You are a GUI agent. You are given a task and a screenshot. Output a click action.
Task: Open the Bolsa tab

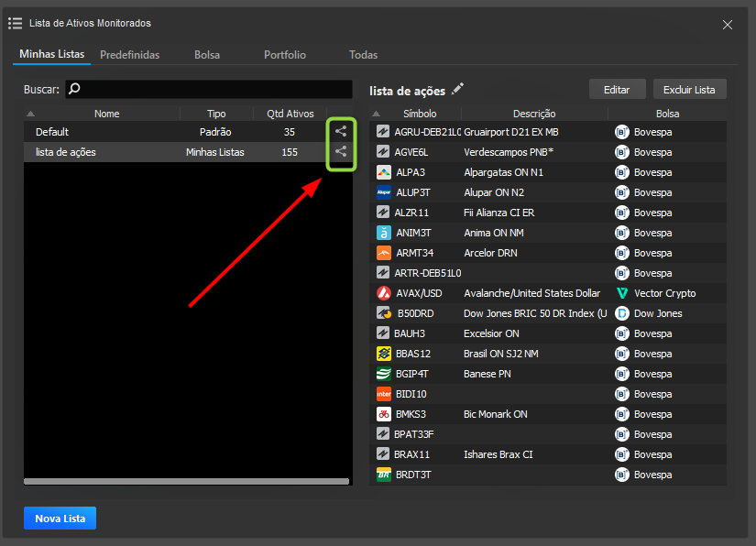207,55
